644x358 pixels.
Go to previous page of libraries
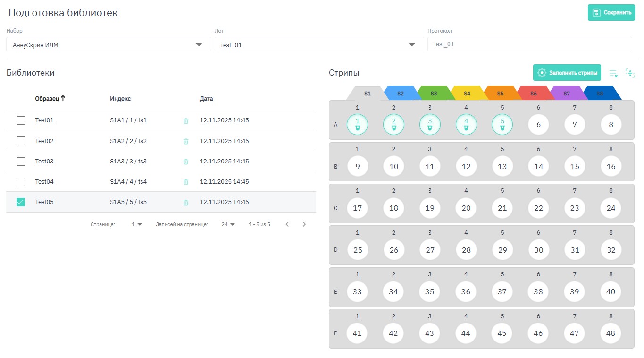click(x=287, y=224)
